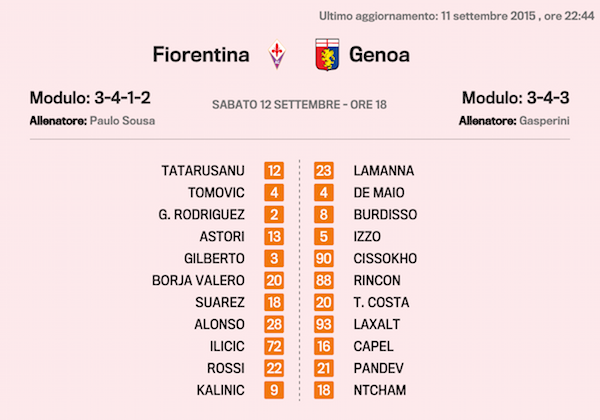
Task: Click Pandev's number 21 jersey badge
Action: (x=324, y=368)
